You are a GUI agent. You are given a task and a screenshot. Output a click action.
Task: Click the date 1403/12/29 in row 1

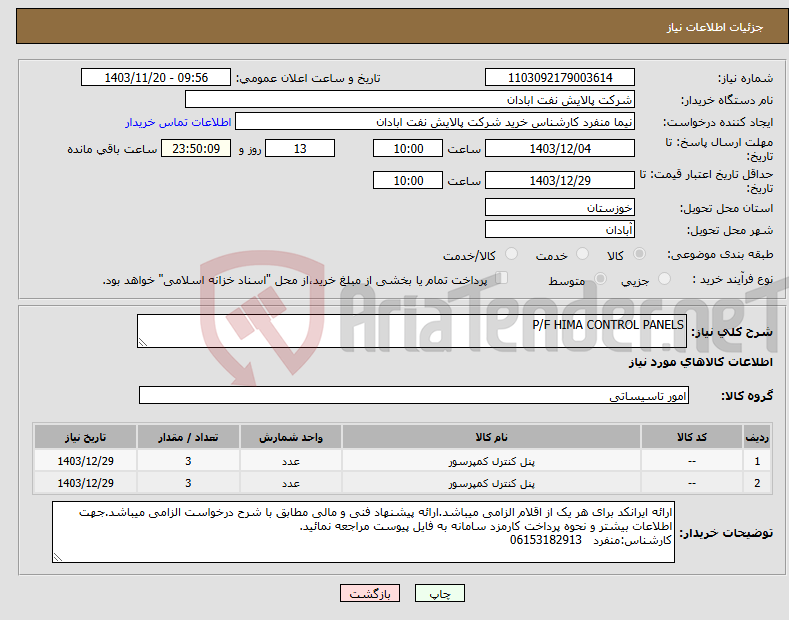click(86, 461)
